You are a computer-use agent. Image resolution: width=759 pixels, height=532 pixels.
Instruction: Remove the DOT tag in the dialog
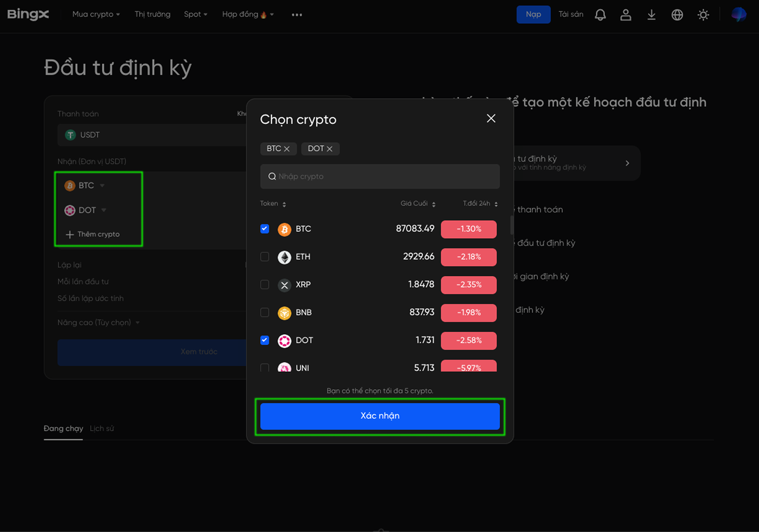coord(330,149)
